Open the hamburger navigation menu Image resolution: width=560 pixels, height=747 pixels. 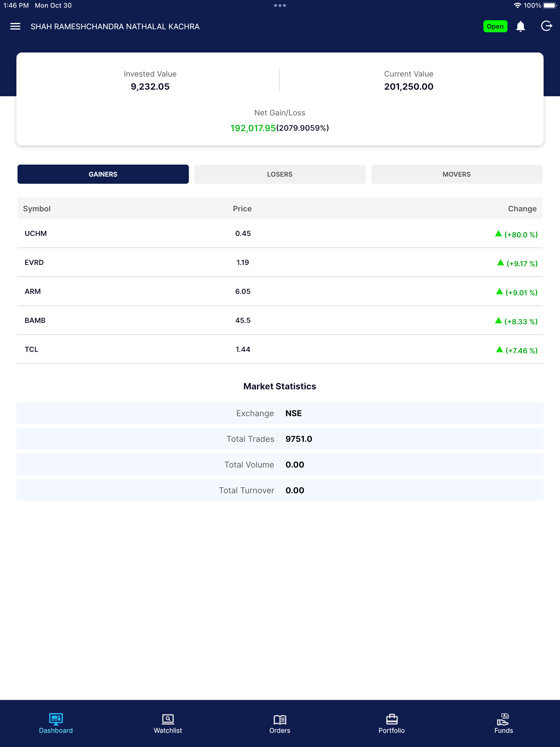click(x=15, y=26)
